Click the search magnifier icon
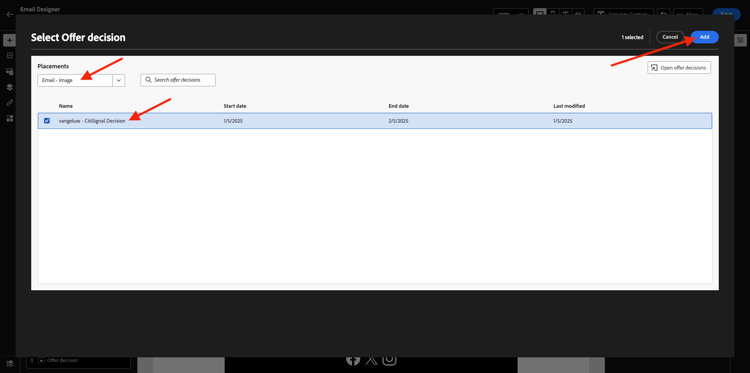 point(148,80)
